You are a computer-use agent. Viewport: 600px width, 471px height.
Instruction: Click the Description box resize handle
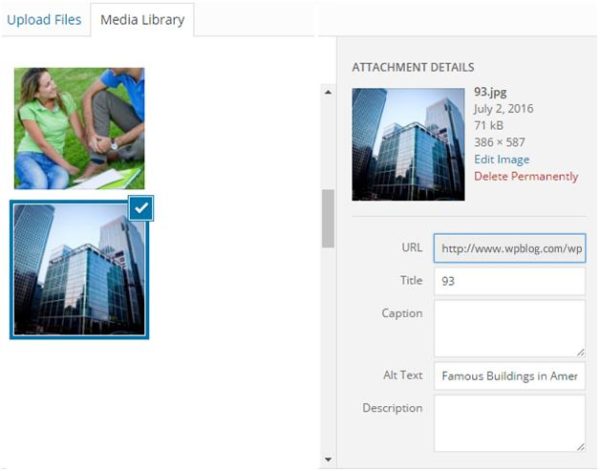[x=580, y=447]
